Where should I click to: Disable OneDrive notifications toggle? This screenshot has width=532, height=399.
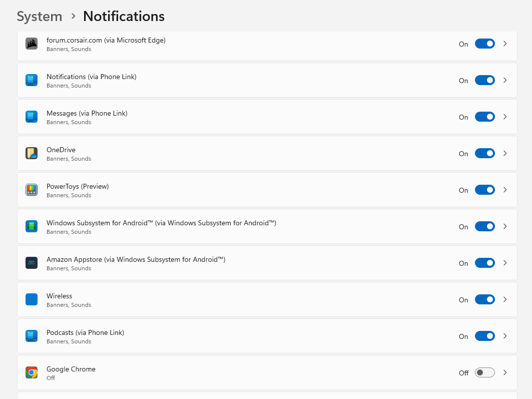[x=484, y=153]
